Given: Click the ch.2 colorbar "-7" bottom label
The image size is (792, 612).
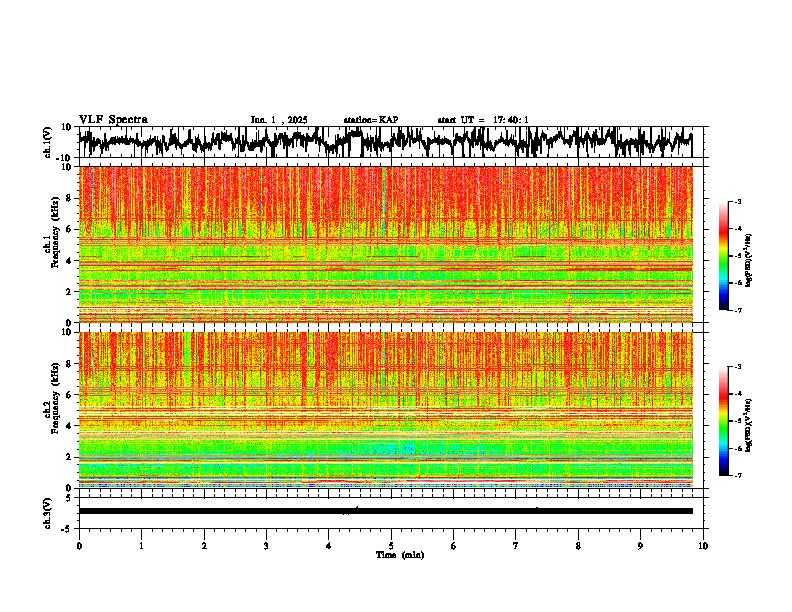Looking at the screenshot, I should (737, 475).
